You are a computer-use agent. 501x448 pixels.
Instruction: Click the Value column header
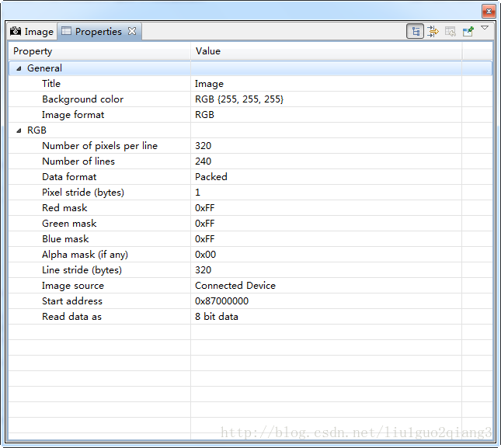(326, 51)
